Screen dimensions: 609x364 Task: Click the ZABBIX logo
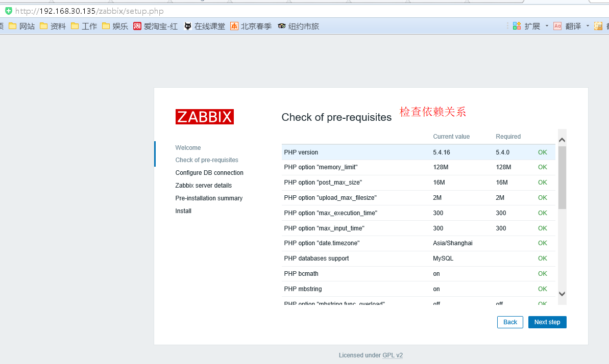204,117
